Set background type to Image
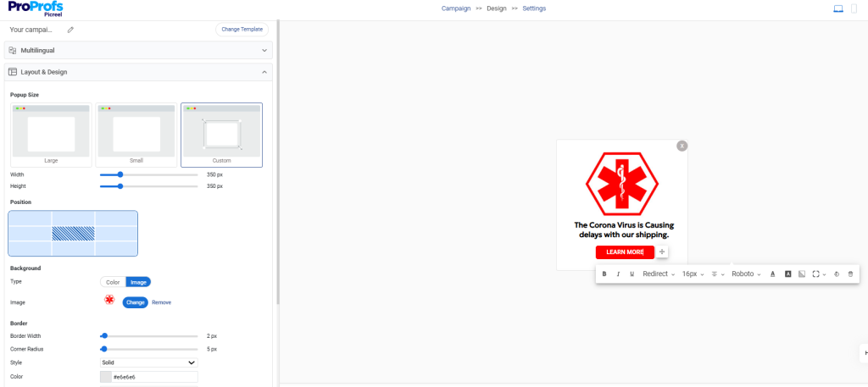The height and width of the screenshot is (387, 868). pos(138,283)
